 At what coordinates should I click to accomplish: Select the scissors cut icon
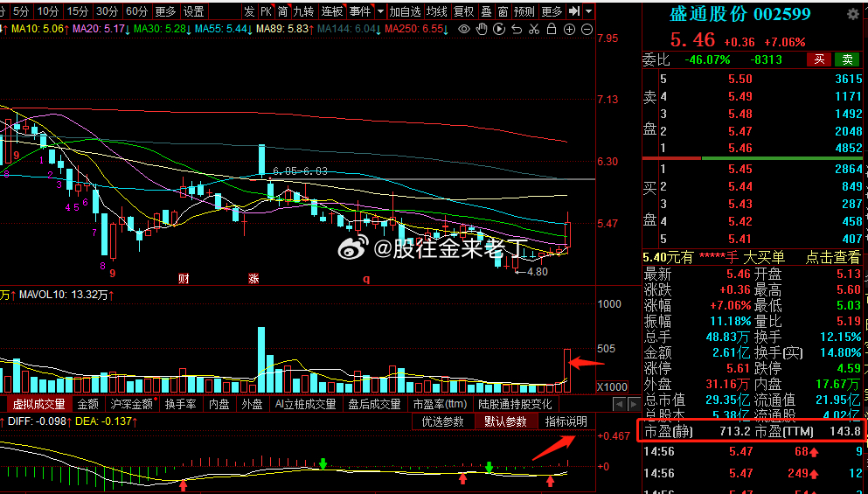(534, 29)
